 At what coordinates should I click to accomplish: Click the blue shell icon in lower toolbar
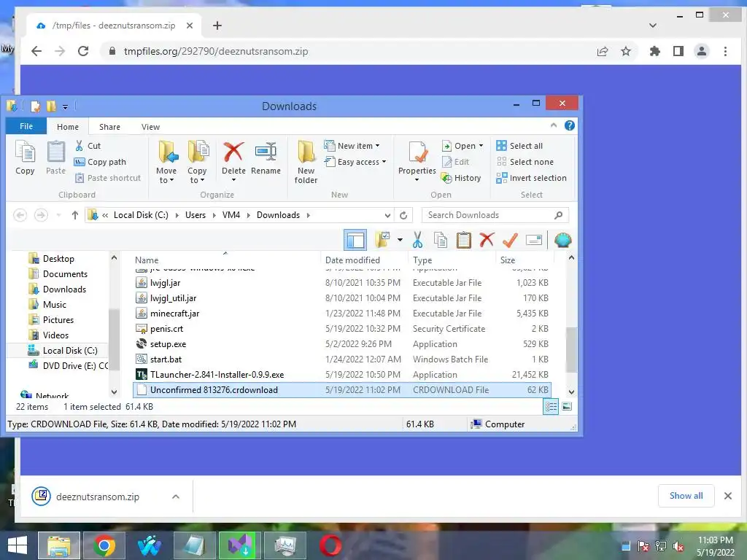(x=562, y=240)
